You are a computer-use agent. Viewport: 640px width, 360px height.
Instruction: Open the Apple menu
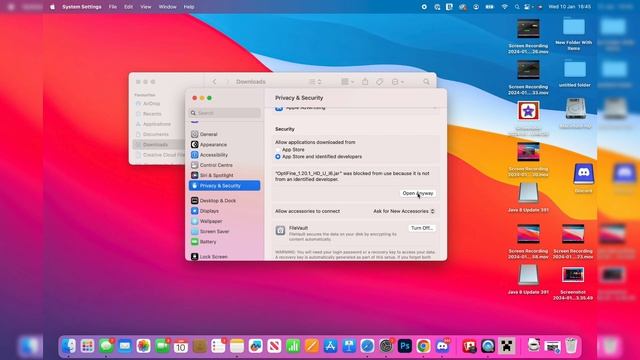tap(53, 7)
